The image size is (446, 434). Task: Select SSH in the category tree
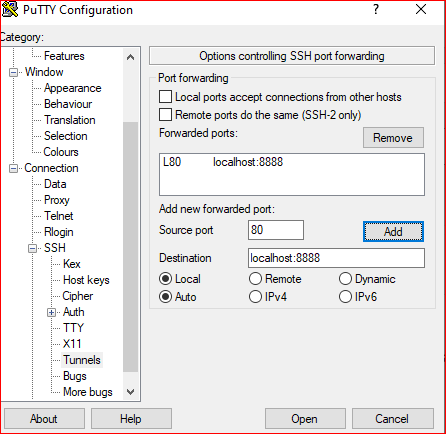point(55,248)
